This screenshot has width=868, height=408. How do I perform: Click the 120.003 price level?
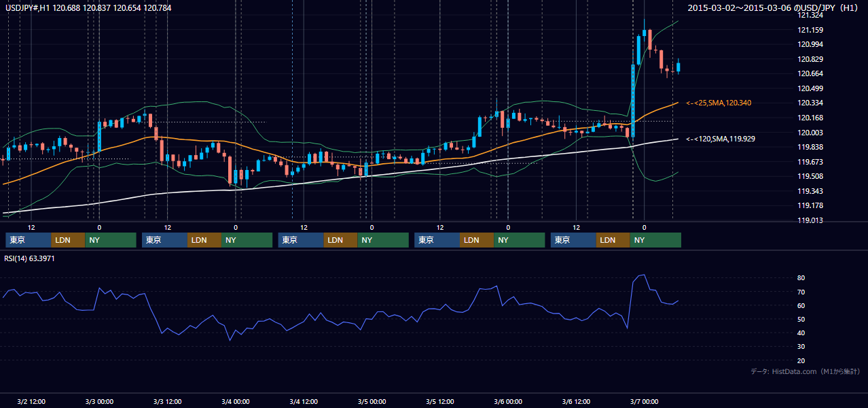tap(810, 133)
